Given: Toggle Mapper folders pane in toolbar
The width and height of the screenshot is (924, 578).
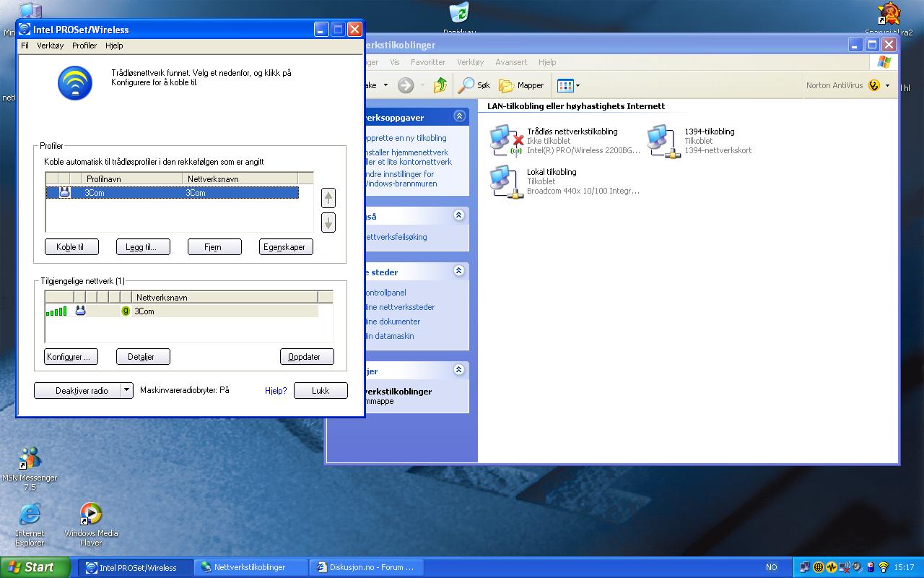Looking at the screenshot, I should coord(521,85).
